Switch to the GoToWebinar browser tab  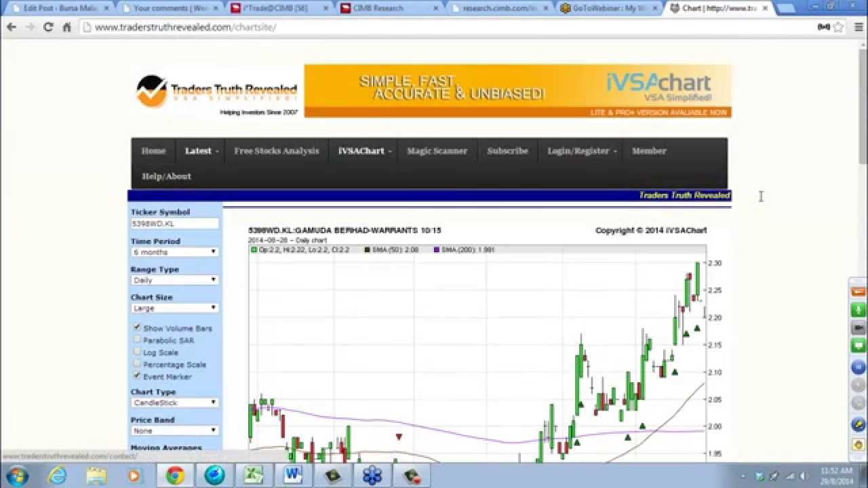pos(609,9)
